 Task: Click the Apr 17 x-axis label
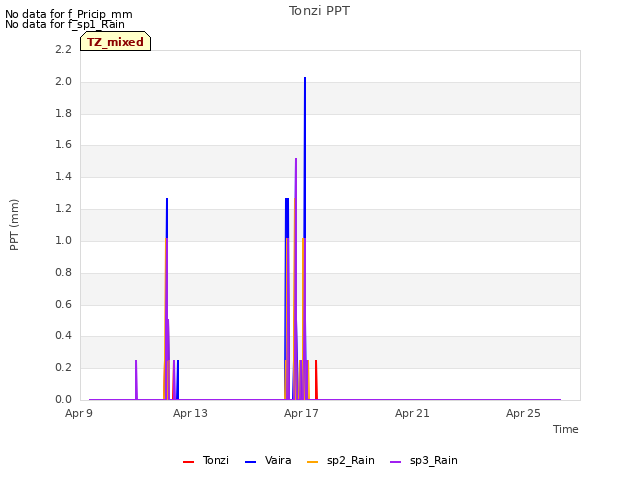(301, 413)
